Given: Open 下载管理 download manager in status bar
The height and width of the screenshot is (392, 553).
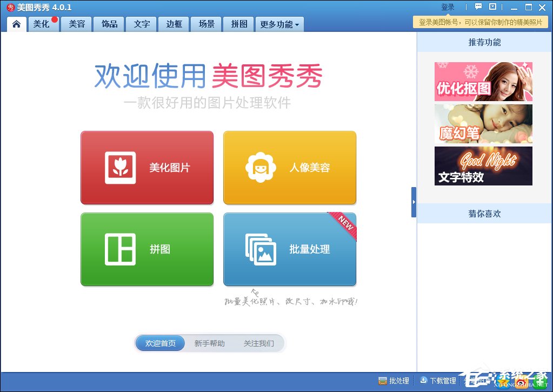Looking at the screenshot, I should pos(438,381).
